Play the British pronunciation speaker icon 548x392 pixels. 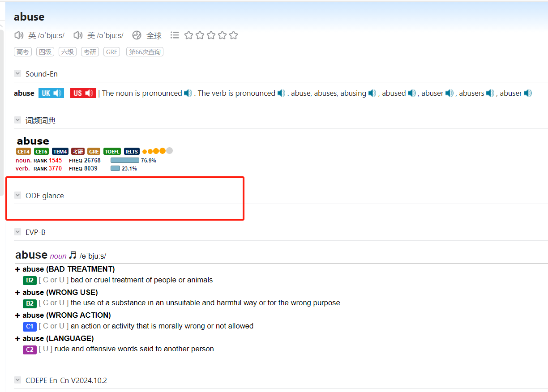[x=19, y=35]
